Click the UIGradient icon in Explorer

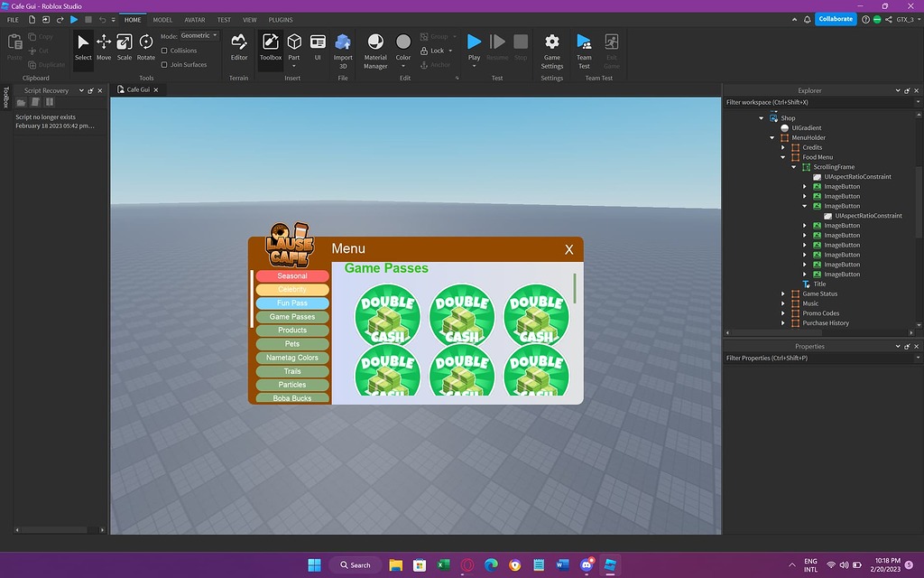click(x=784, y=128)
